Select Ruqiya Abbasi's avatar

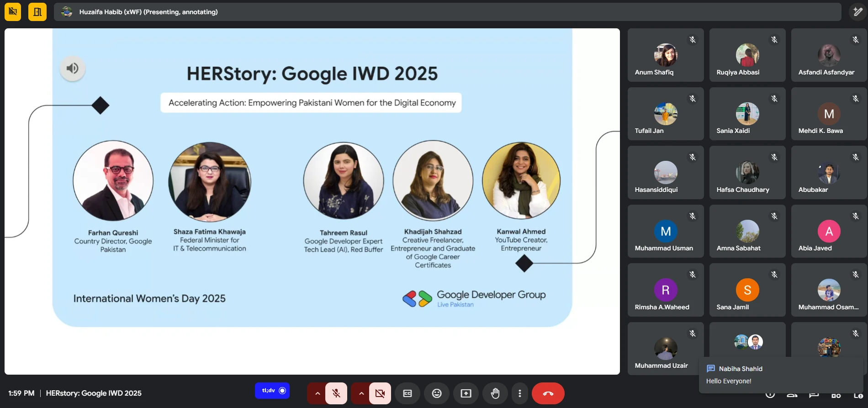pyautogui.click(x=747, y=55)
